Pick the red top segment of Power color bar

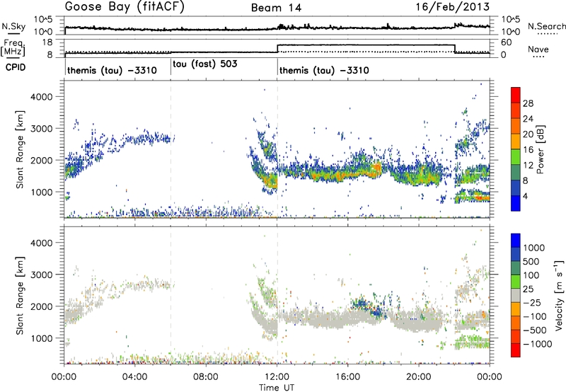tap(516, 95)
